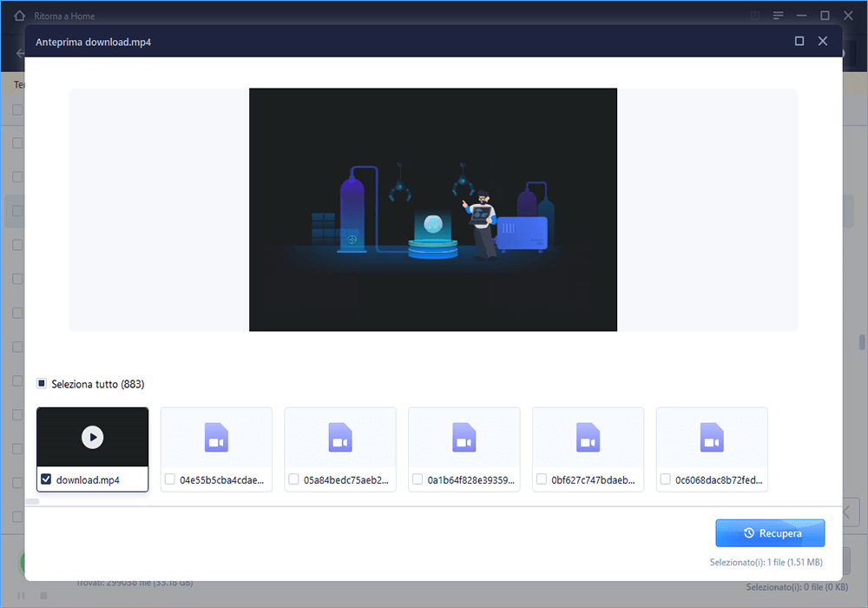Check the 0c6068dac8b72fed file checkbox
Viewport: 868px width, 608px height.
pyautogui.click(x=666, y=479)
